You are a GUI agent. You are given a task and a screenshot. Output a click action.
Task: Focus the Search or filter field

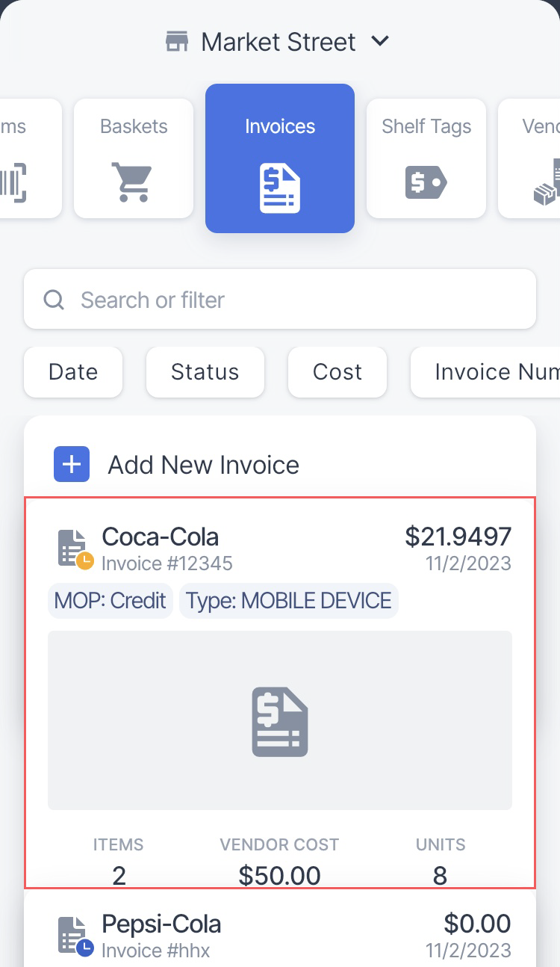280,299
